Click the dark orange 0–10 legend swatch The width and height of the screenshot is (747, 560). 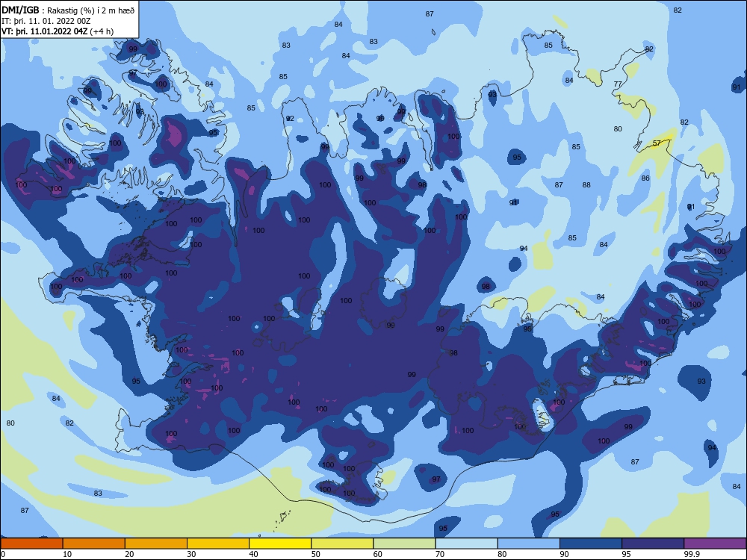pyautogui.click(x=31, y=544)
